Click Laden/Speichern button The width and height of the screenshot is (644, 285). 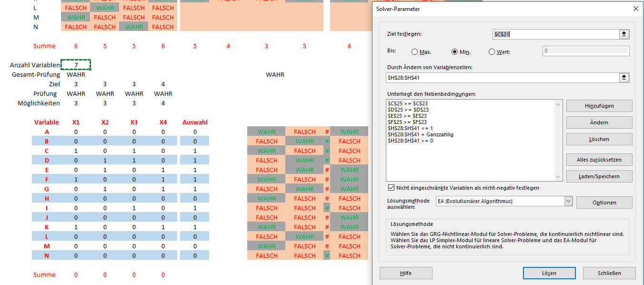coord(599,176)
